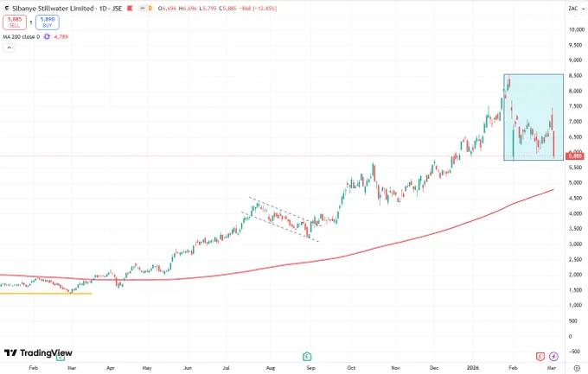Click the low value L5,795
Screen dimensions: 588x374
[x=208, y=9]
